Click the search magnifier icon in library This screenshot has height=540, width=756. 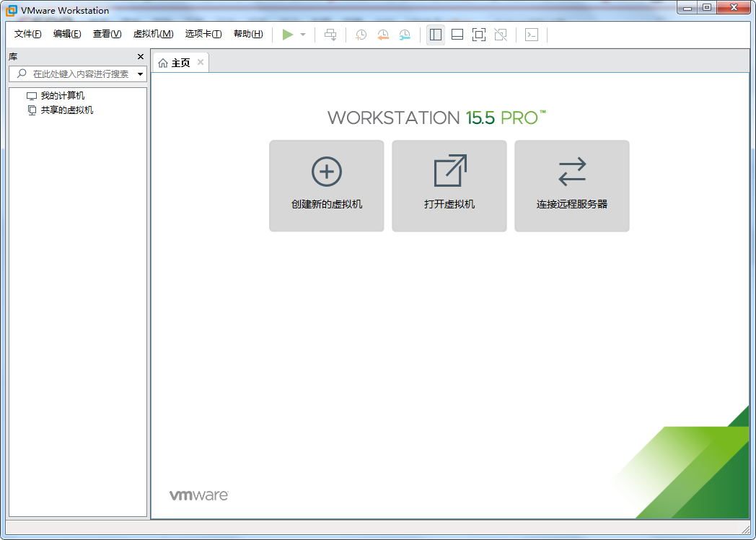tap(22, 74)
